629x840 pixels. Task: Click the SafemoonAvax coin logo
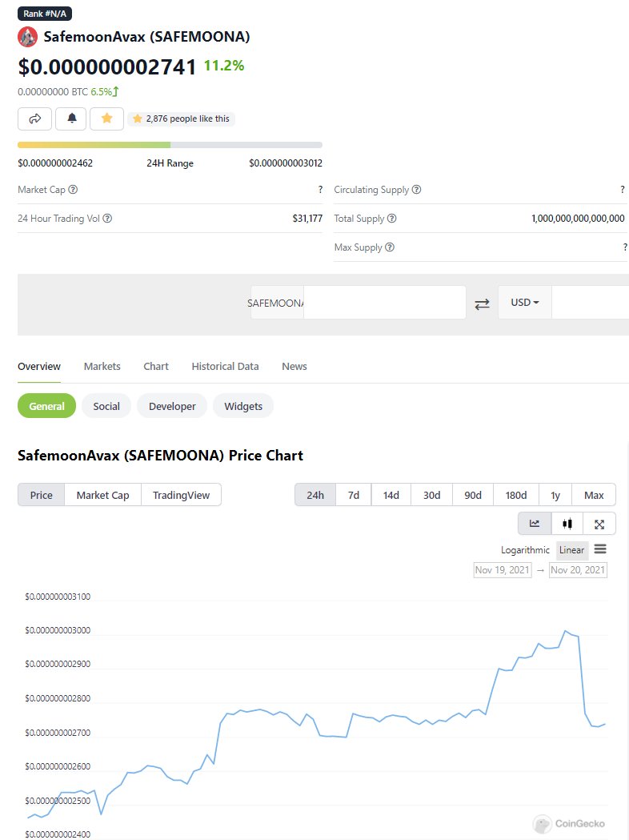click(27, 37)
